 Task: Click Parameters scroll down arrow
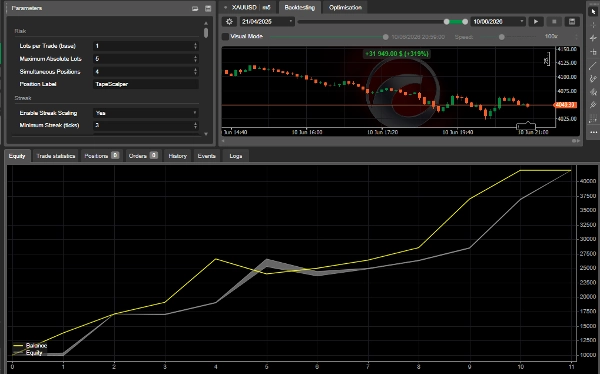click(x=206, y=134)
